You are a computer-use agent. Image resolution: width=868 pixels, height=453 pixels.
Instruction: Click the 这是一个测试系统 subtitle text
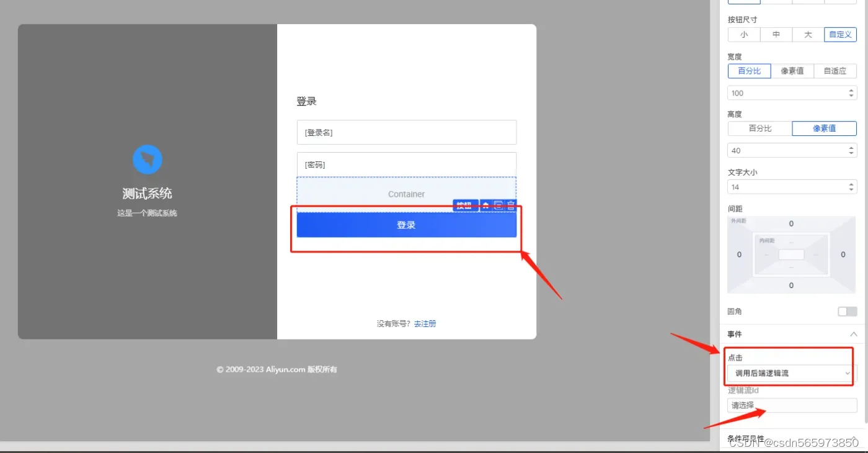(147, 213)
